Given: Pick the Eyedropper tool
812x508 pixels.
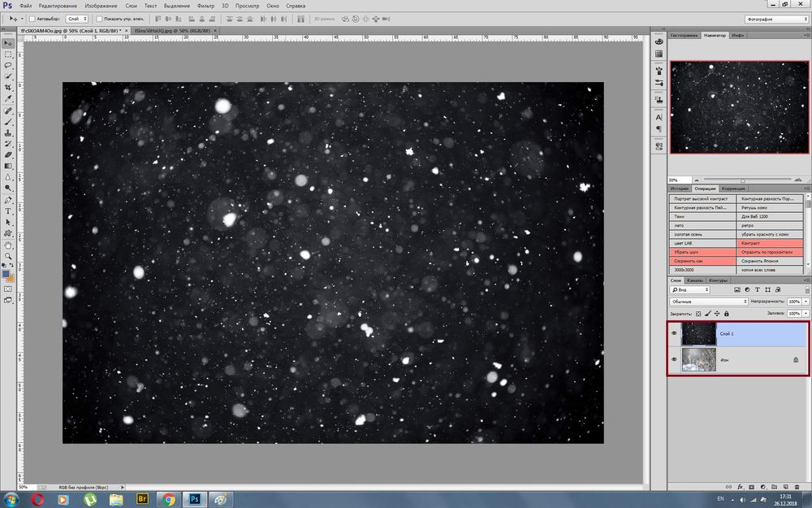Looking at the screenshot, I should [8, 98].
